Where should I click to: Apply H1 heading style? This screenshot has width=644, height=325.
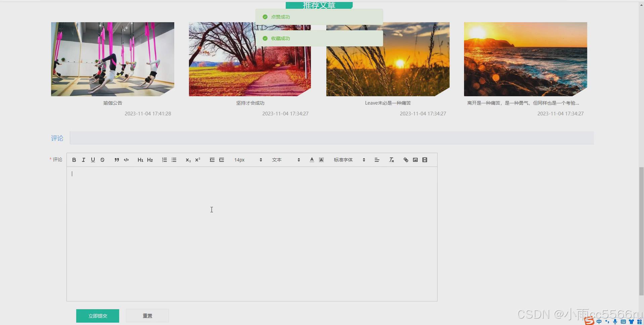click(140, 160)
